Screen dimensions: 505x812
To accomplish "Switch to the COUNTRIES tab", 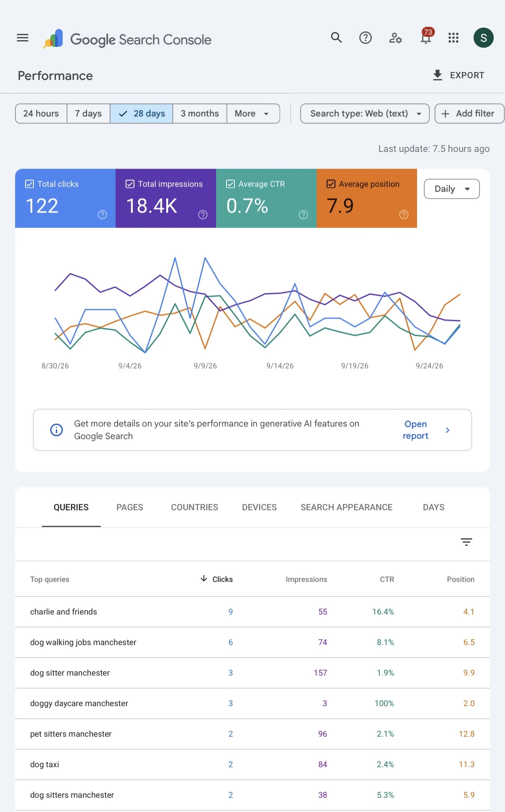I will click(195, 507).
